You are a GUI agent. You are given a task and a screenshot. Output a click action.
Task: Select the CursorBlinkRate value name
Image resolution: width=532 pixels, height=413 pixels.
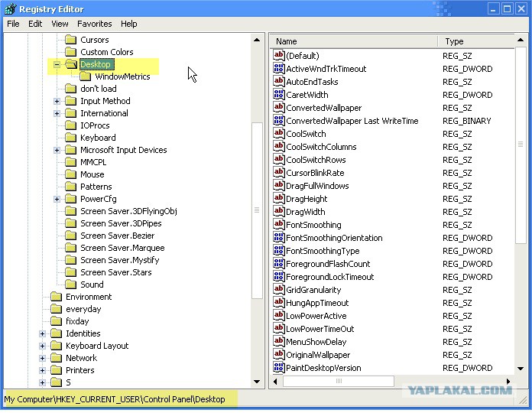(315, 173)
